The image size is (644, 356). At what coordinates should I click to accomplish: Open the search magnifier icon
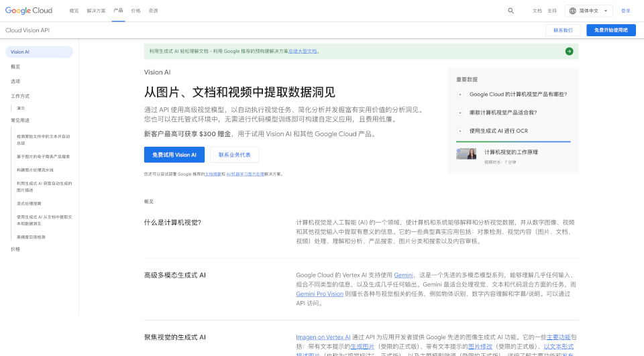coord(511,11)
